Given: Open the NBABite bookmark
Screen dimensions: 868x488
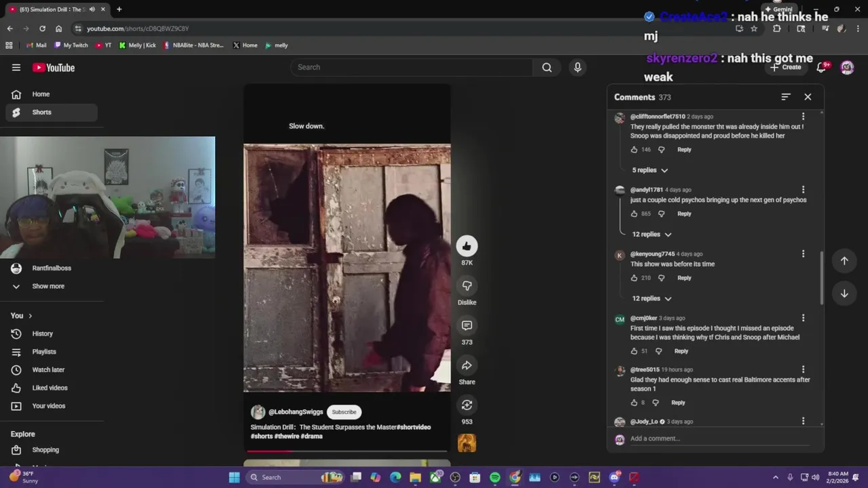Looking at the screenshot, I should click(193, 45).
